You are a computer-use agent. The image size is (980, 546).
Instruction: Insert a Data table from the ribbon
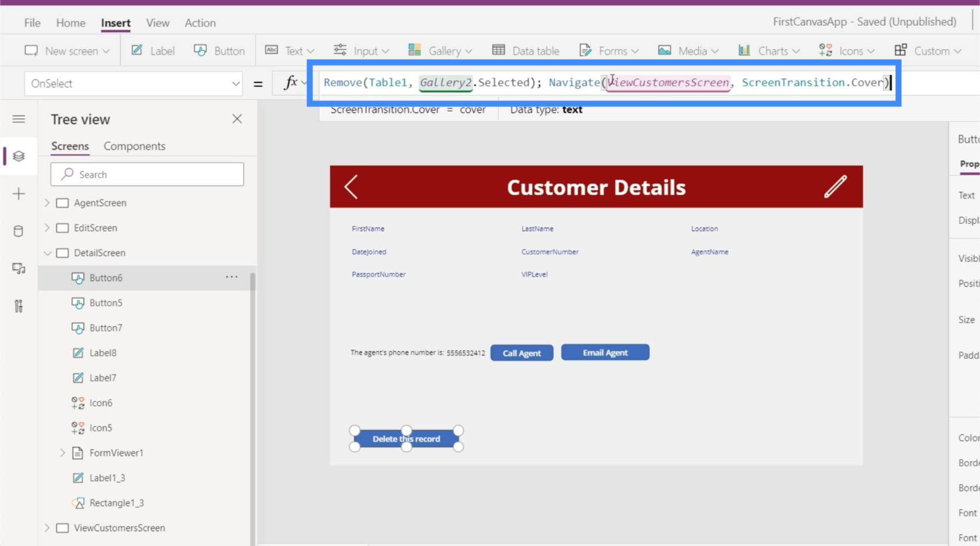pyautogui.click(x=526, y=51)
